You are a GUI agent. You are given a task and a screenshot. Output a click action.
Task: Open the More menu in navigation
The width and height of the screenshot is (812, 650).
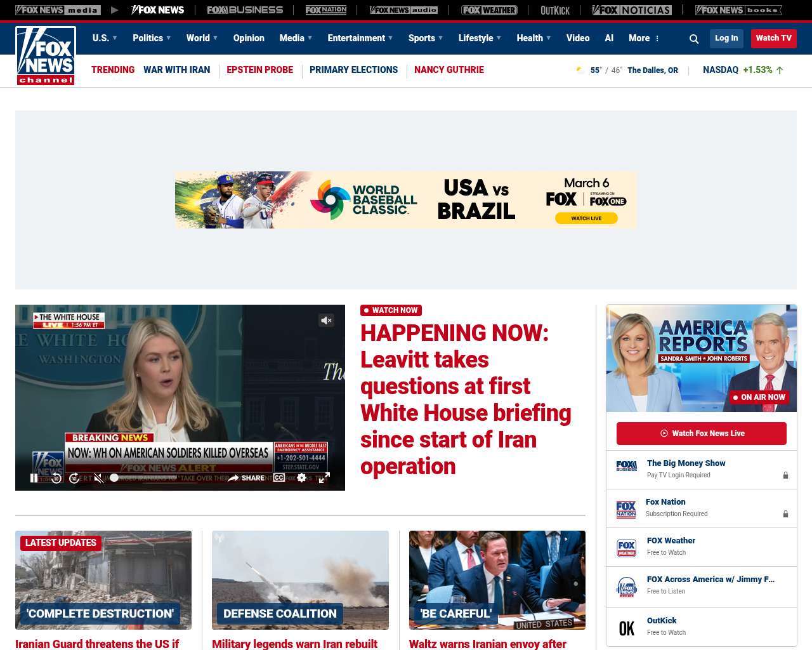(644, 38)
